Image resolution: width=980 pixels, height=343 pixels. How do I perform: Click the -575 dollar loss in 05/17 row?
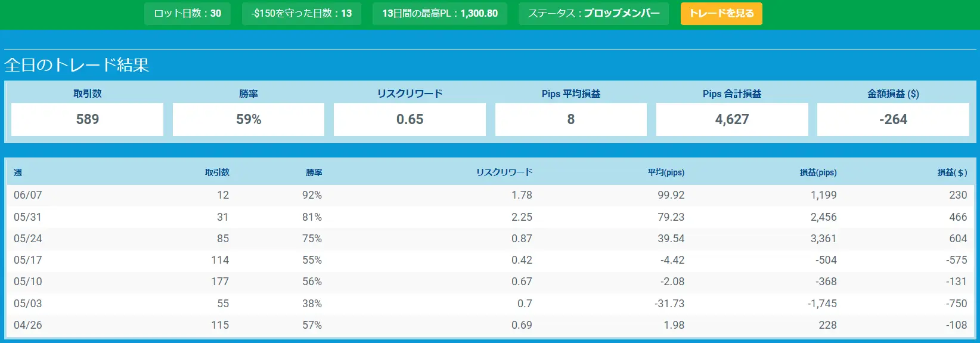(x=956, y=260)
